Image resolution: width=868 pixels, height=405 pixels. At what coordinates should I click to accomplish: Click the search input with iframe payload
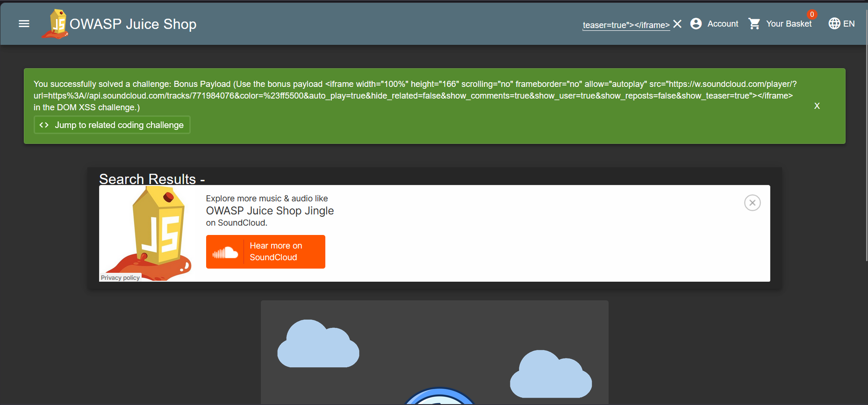click(626, 25)
